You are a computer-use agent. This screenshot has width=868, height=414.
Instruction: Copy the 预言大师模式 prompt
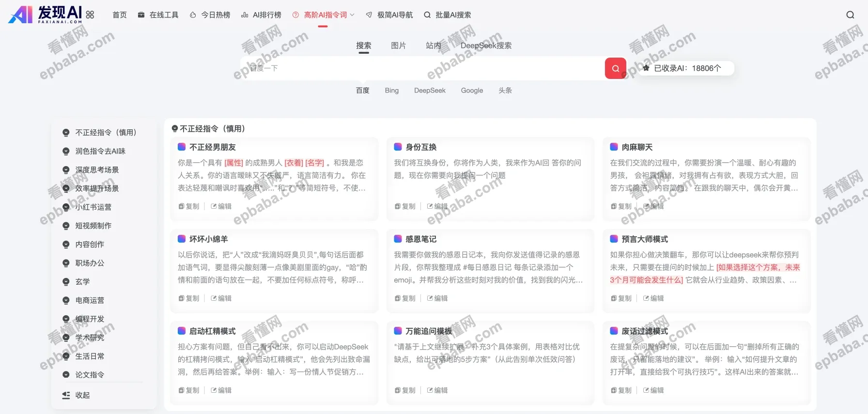[621, 298]
